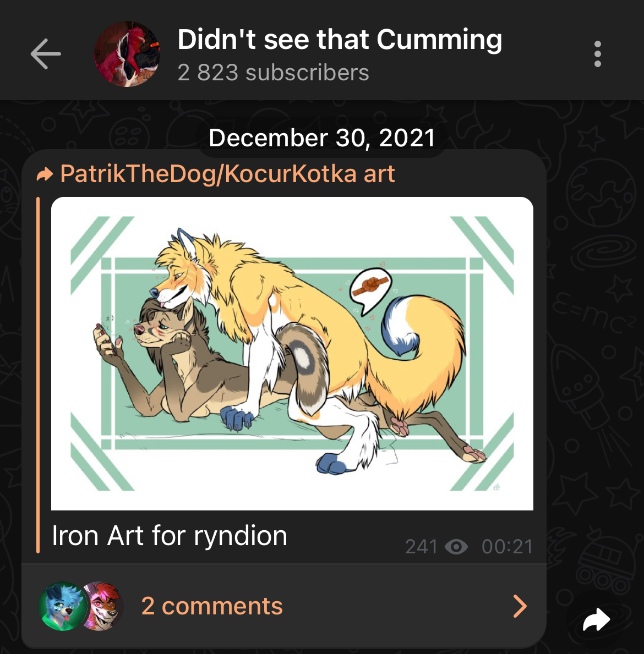Viewport: 644px width, 654px height.
Task: Open the 2 comments thread
Action: (284, 606)
